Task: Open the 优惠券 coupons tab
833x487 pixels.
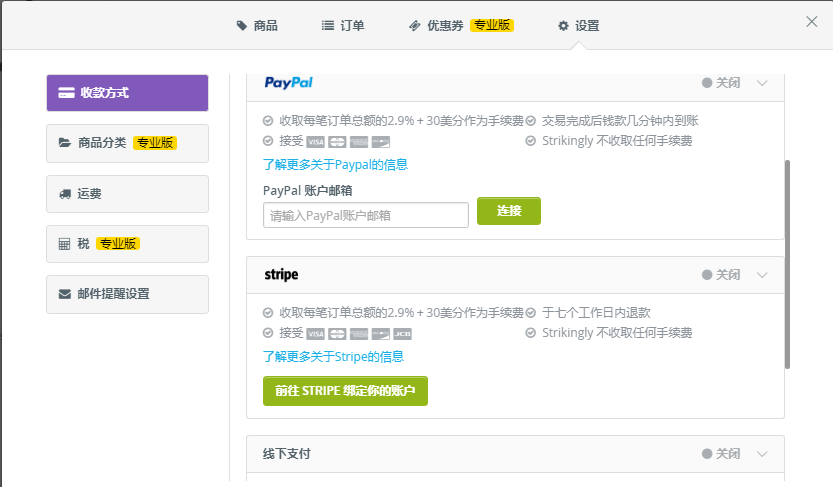Action: click(461, 25)
